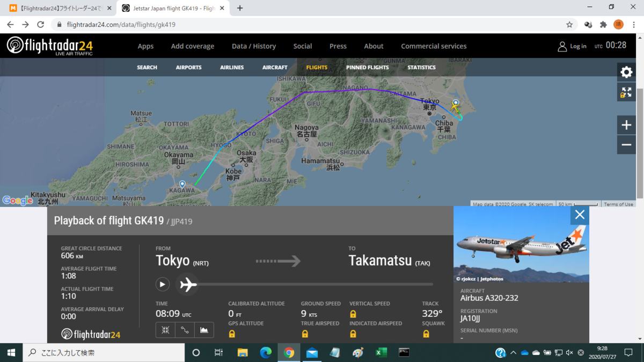Close the flight playback panel

coord(580,215)
